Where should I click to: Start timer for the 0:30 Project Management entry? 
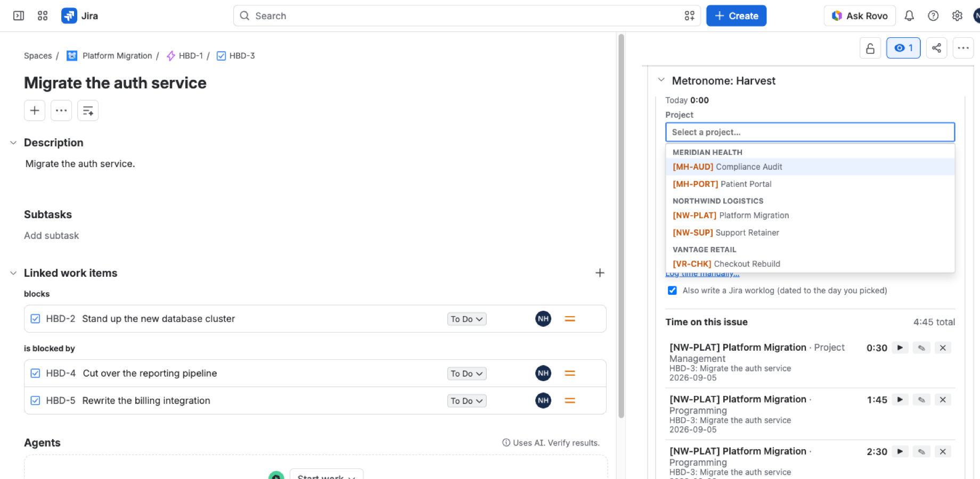click(x=900, y=348)
